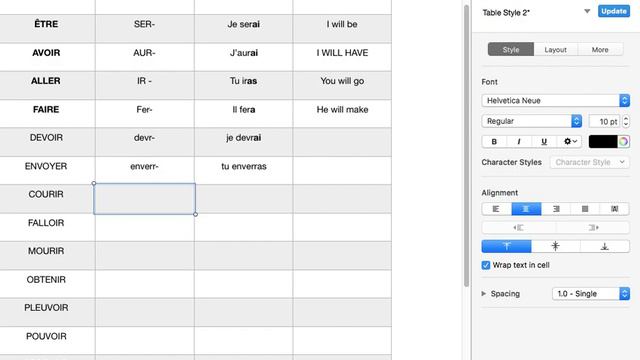The height and width of the screenshot is (360, 640).
Task: Select the enverr- cell
Action: 144,170
